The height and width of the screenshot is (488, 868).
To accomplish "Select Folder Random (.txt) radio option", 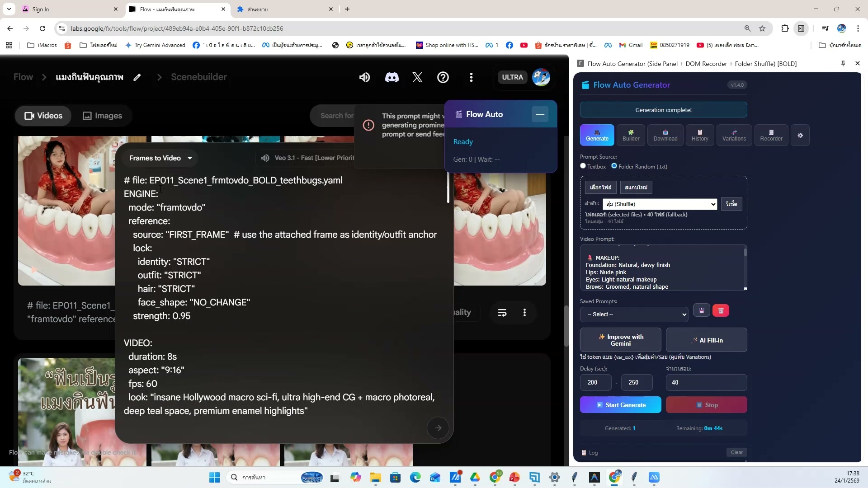I will click(x=614, y=166).
